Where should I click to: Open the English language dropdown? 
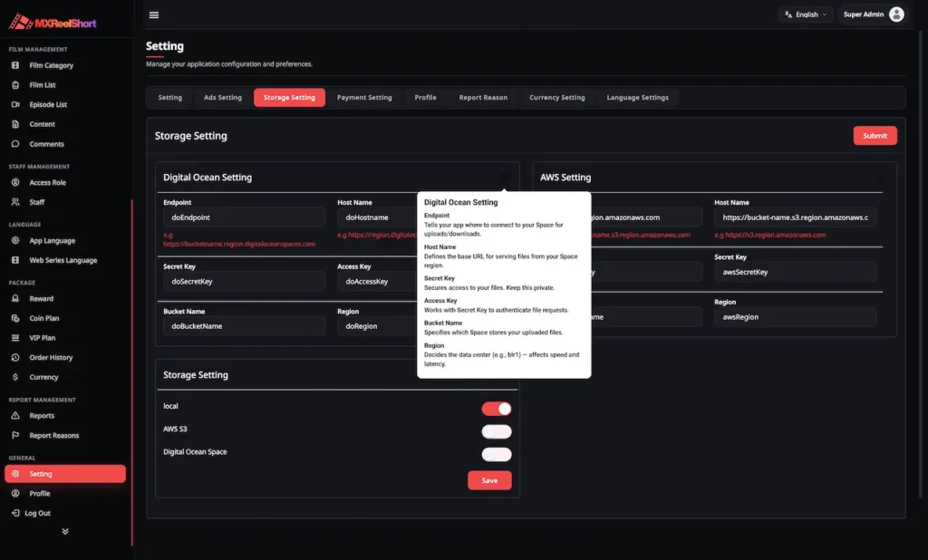(x=806, y=14)
